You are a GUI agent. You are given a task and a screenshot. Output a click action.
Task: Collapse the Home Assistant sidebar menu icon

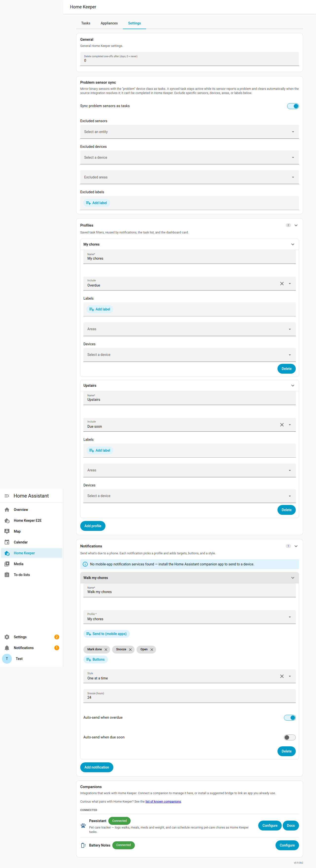[x=7, y=496]
